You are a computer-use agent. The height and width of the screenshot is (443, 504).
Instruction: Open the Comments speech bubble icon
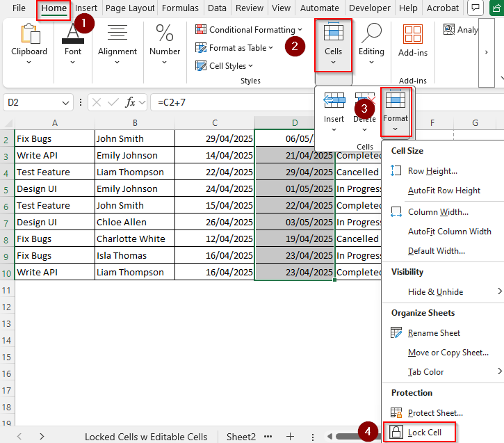pyautogui.click(x=475, y=8)
